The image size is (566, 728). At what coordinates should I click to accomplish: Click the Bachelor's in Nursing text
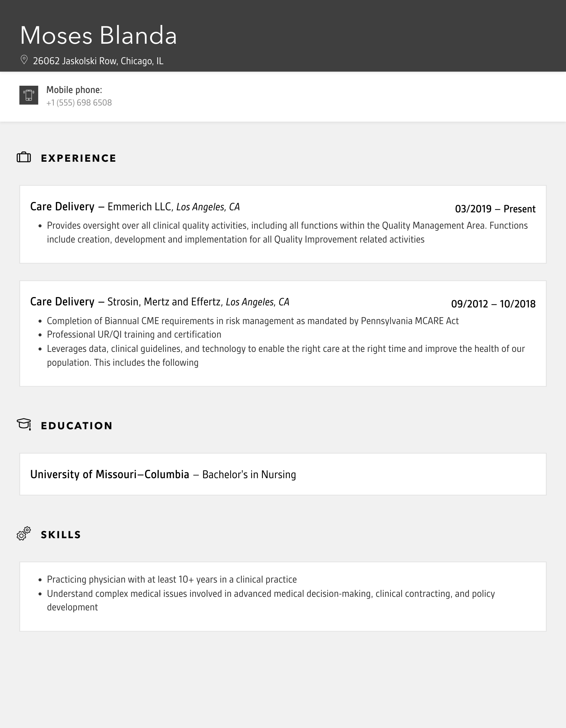[249, 475]
